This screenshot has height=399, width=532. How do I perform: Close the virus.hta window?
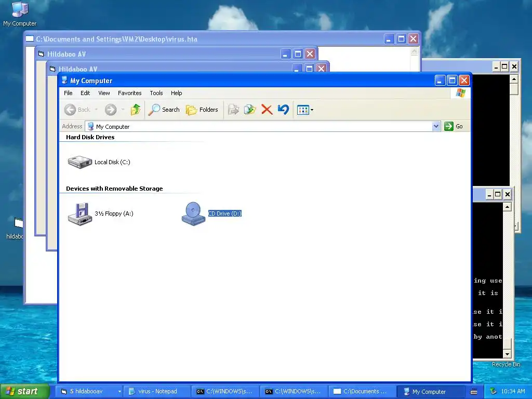(413, 39)
